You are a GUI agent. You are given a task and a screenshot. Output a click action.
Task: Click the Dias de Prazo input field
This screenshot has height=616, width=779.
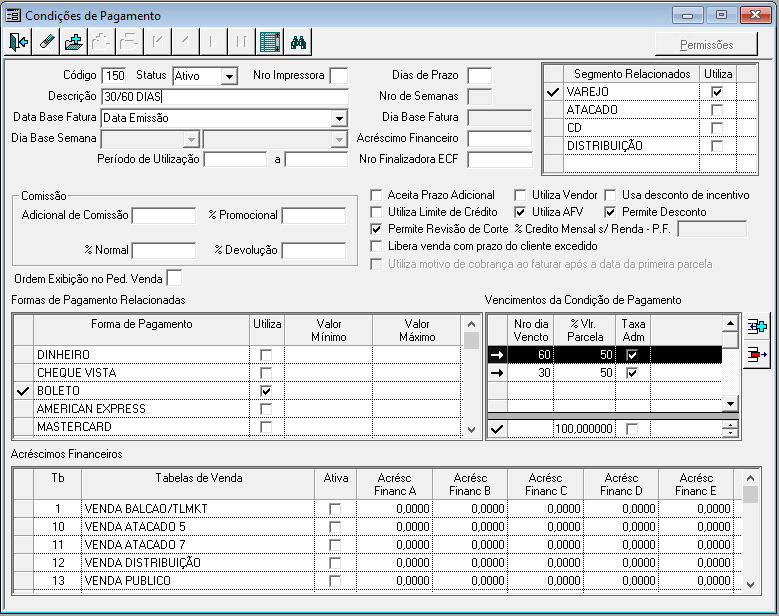click(480, 76)
